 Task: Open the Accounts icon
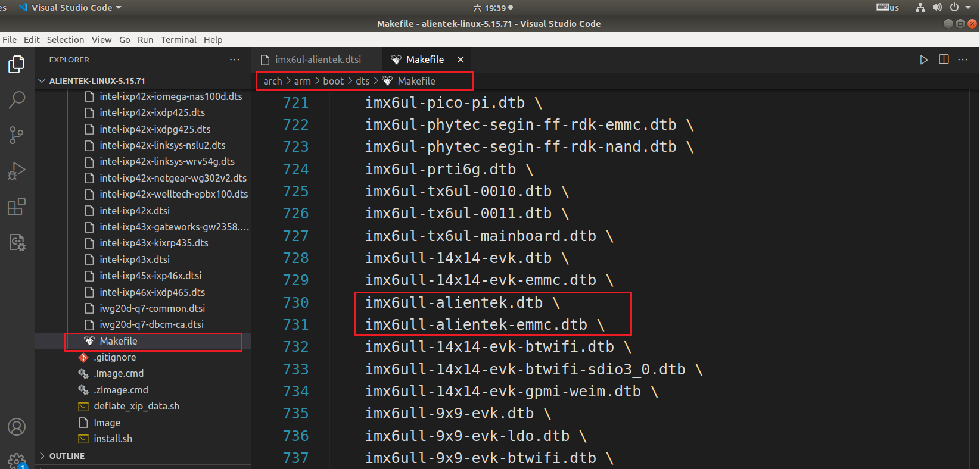tap(17, 427)
